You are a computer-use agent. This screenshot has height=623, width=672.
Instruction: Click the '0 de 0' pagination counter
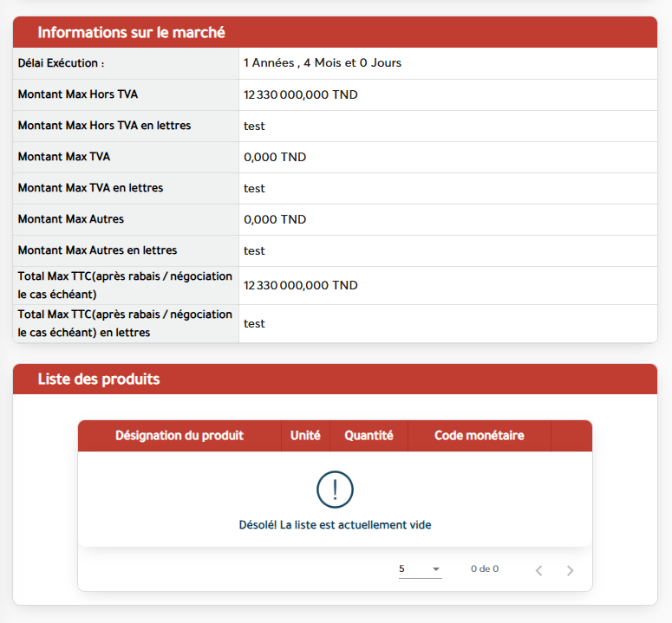coord(484,569)
